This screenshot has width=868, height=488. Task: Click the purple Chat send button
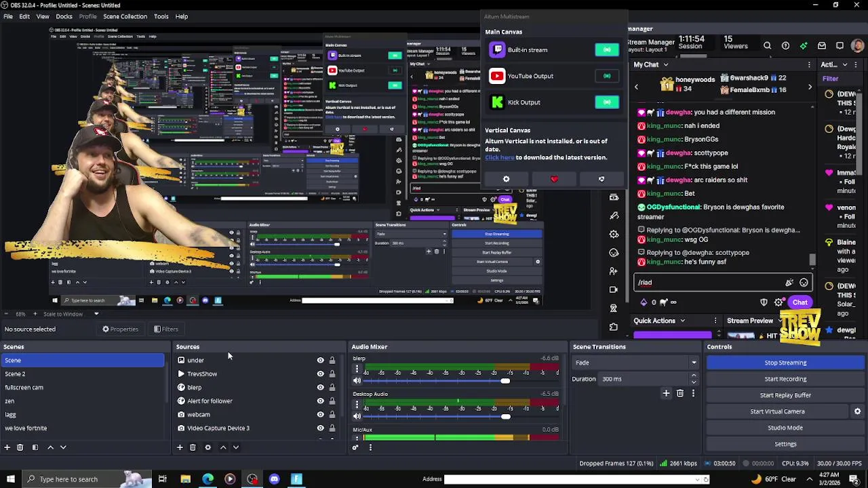pos(800,302)
